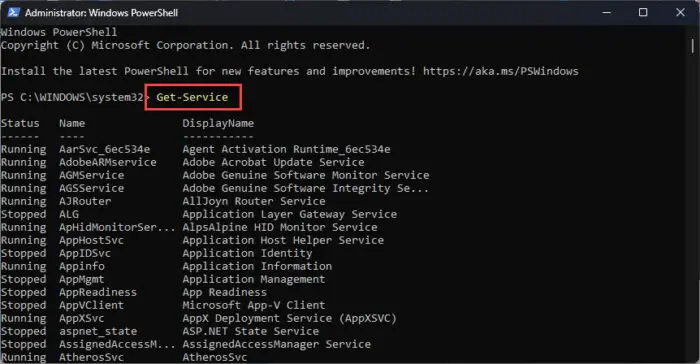This screenshot has width=700, height=364.
Task: Select AppHostSvc service name
Action: (x=92, y=240)
